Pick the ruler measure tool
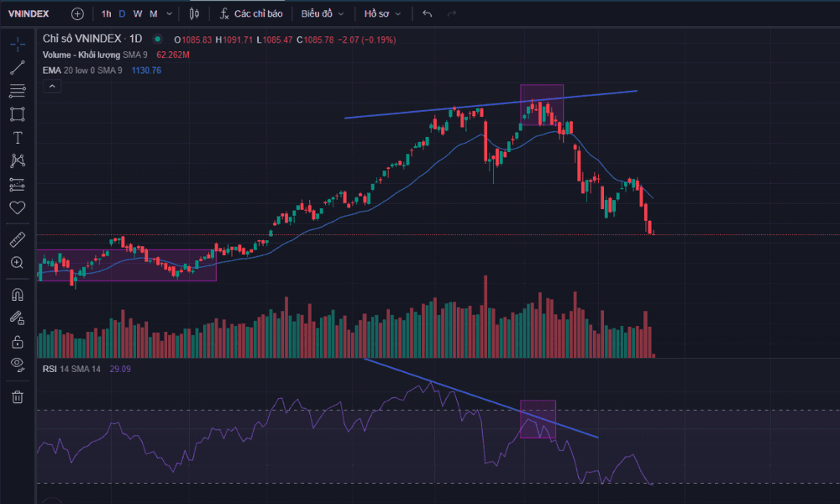The width and height of the screenshot is (840, 504). tap(17, 240)
